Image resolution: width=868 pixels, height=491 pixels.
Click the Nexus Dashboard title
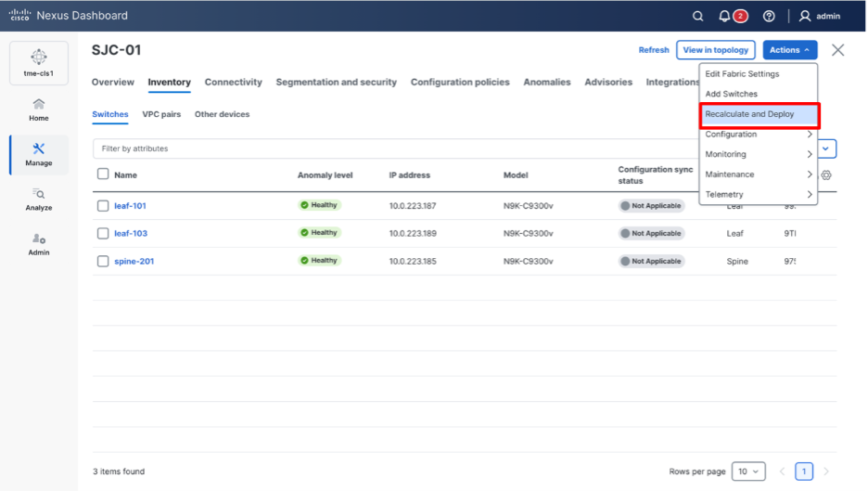point(82,16)
